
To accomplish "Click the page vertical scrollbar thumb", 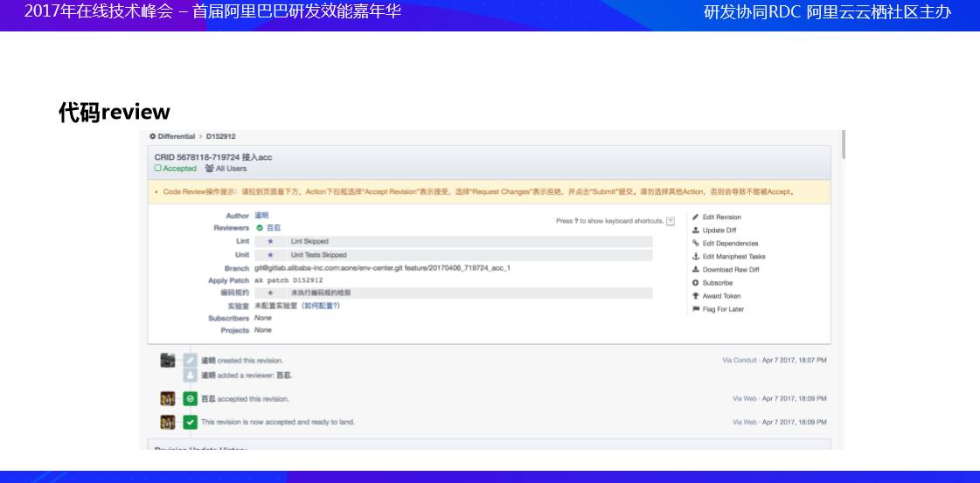I will [843, 144].
